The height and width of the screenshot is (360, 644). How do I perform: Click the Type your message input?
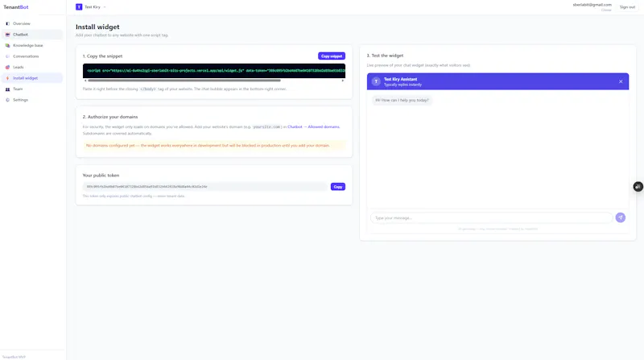click(491, 217)
